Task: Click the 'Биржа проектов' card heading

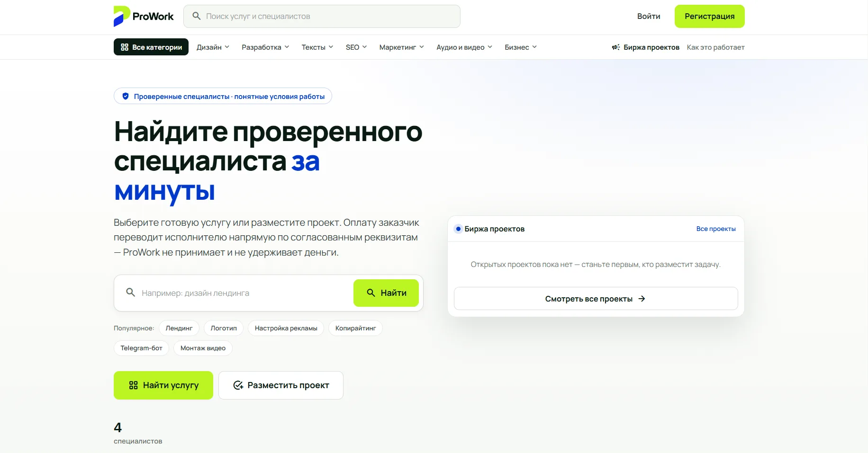Action: 495,229
